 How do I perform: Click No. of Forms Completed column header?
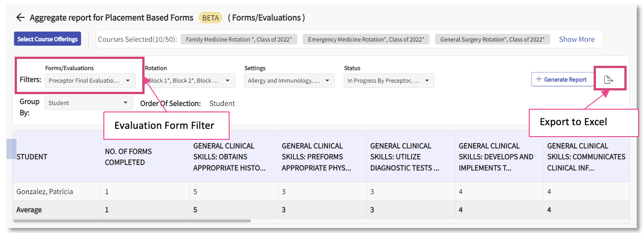coord(128,157)
